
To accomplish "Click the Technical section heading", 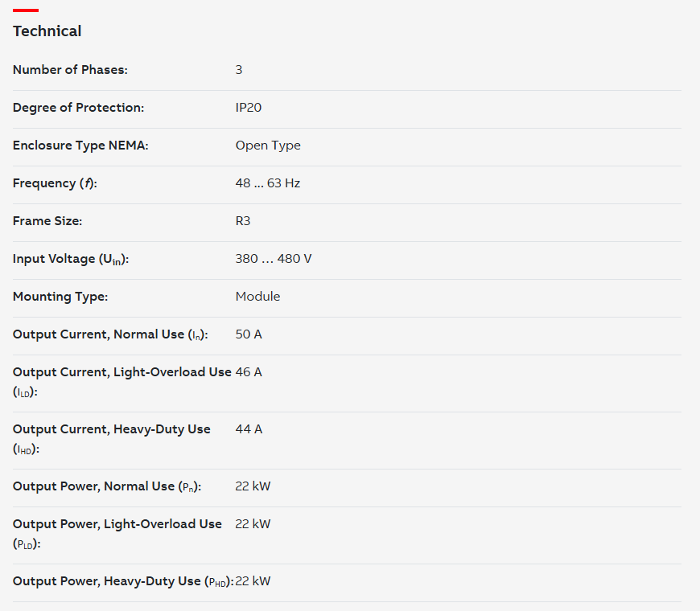I will click(x=47, y=31).
